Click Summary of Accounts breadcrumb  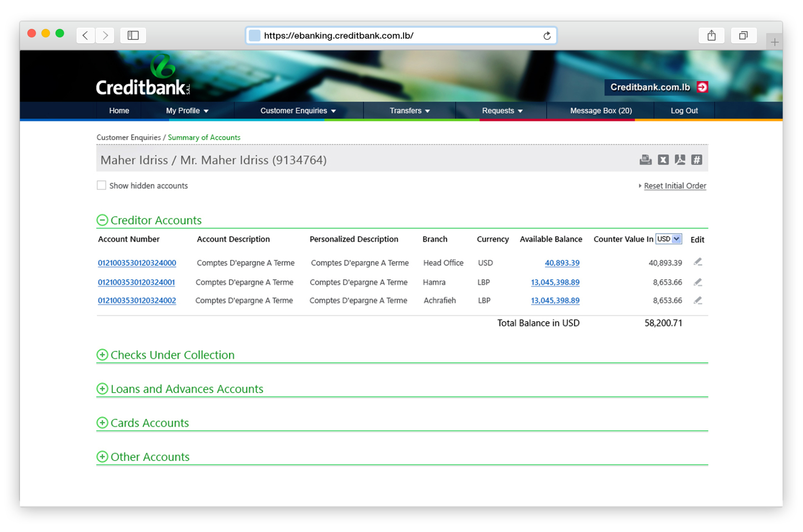(204, 137)
